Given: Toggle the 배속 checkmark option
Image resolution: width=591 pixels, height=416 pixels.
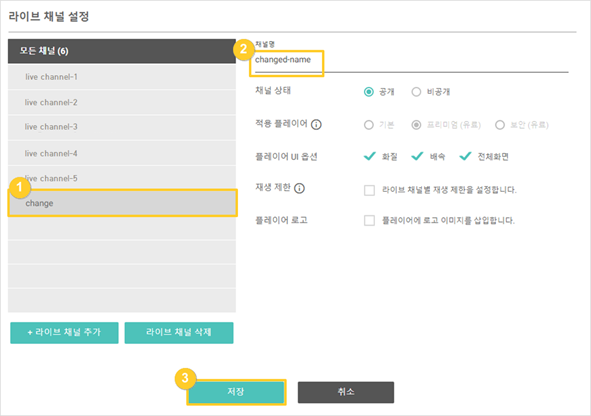Looking at the screenshot, I should pos(417,156).
